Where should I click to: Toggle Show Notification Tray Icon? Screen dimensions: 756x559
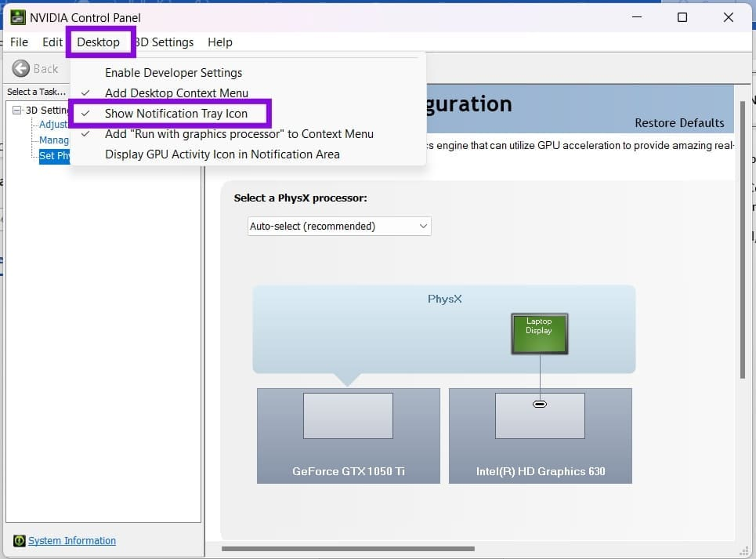[248, 114]
